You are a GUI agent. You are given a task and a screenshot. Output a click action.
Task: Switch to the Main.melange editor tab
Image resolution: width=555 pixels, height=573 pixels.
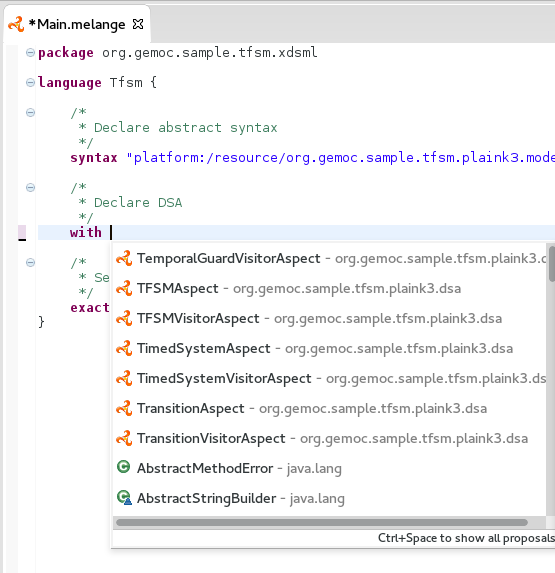pyautogui.click(x=77, y=24)
